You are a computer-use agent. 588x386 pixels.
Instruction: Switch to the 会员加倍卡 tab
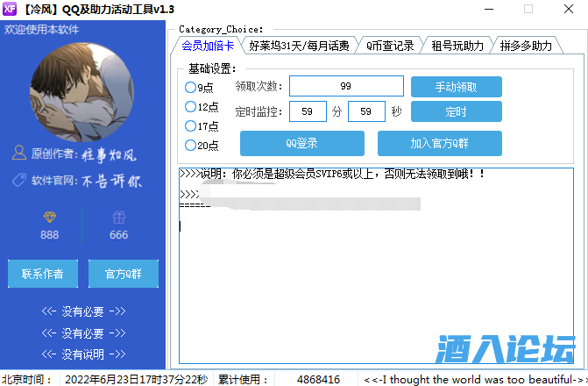point(209,46)
